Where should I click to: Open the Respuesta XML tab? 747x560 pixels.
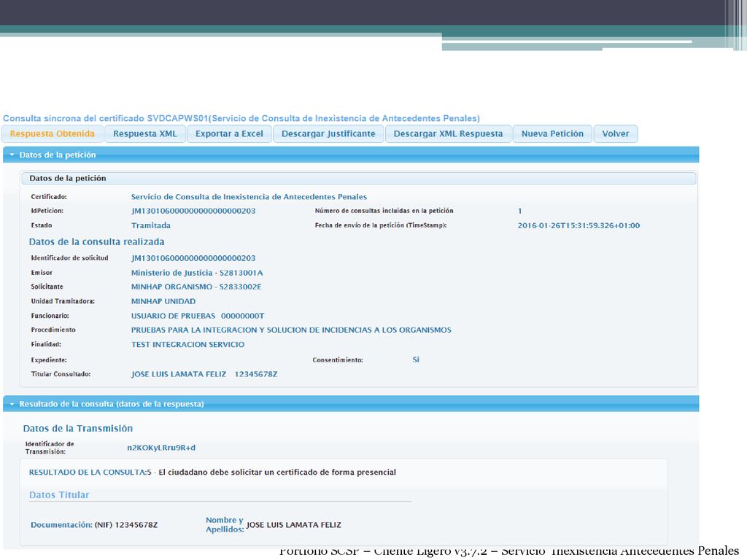coord(145,134)
